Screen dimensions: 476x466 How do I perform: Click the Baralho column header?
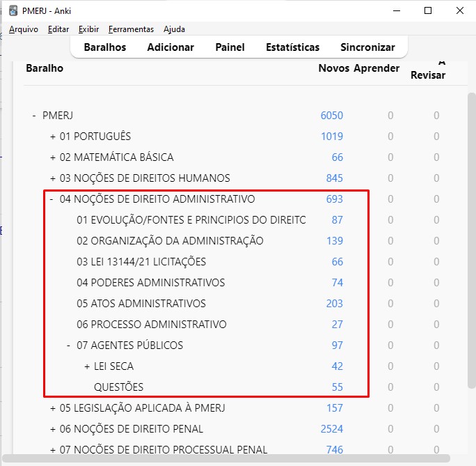[45, 68]
